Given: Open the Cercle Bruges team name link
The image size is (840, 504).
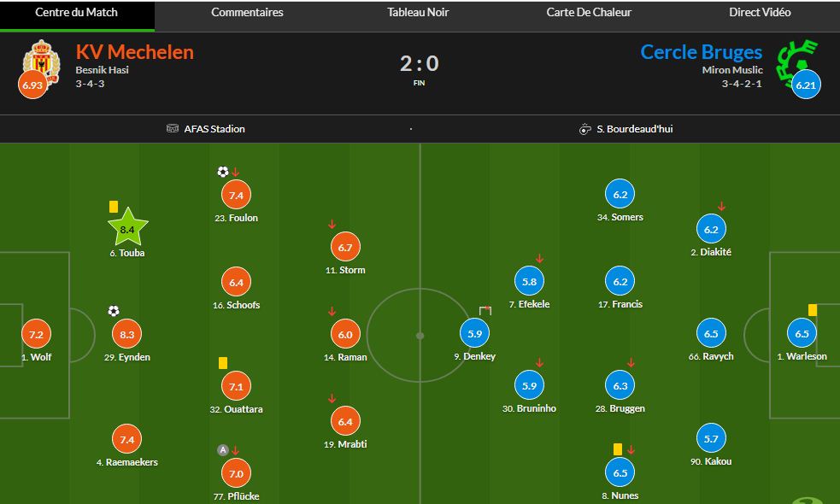Looking at the screenshot, I should point(701,52).
